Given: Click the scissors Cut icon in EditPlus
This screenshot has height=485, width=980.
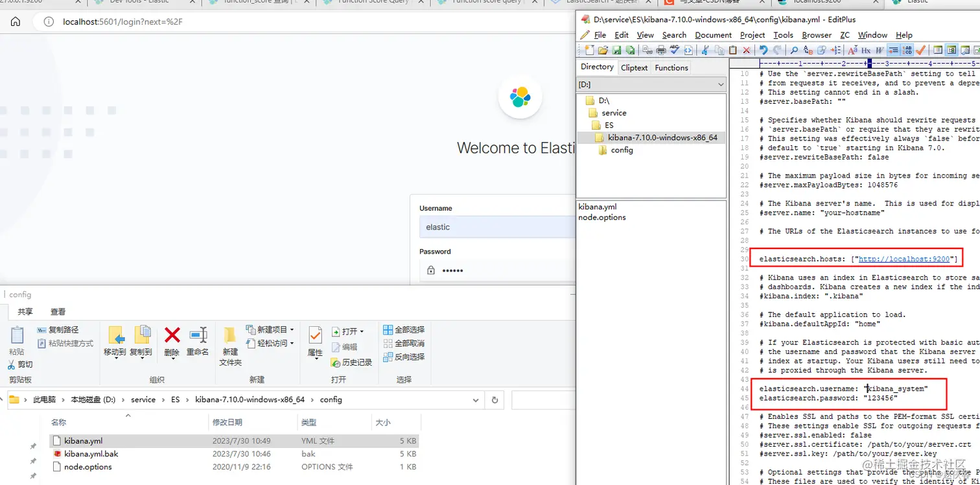Looking at the screenshot, I should (705, 50).
